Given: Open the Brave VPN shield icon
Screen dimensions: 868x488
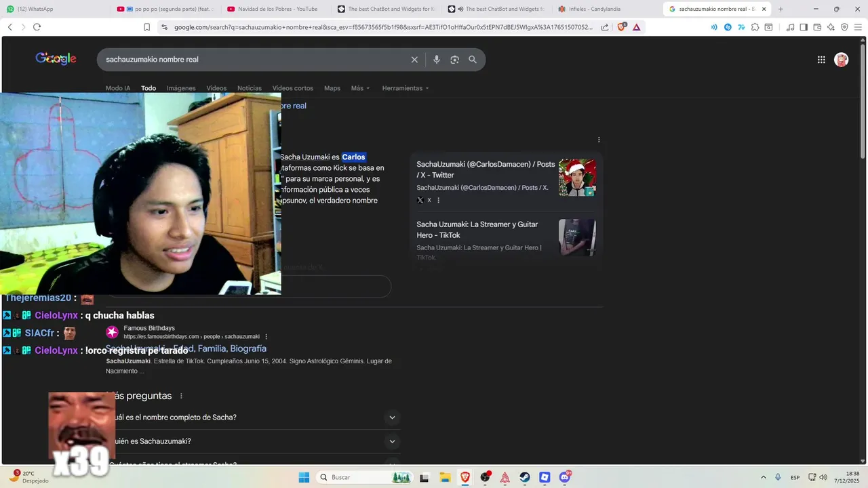Looking at the screenshot, I should pyautogui.click(x=844, y=27).
